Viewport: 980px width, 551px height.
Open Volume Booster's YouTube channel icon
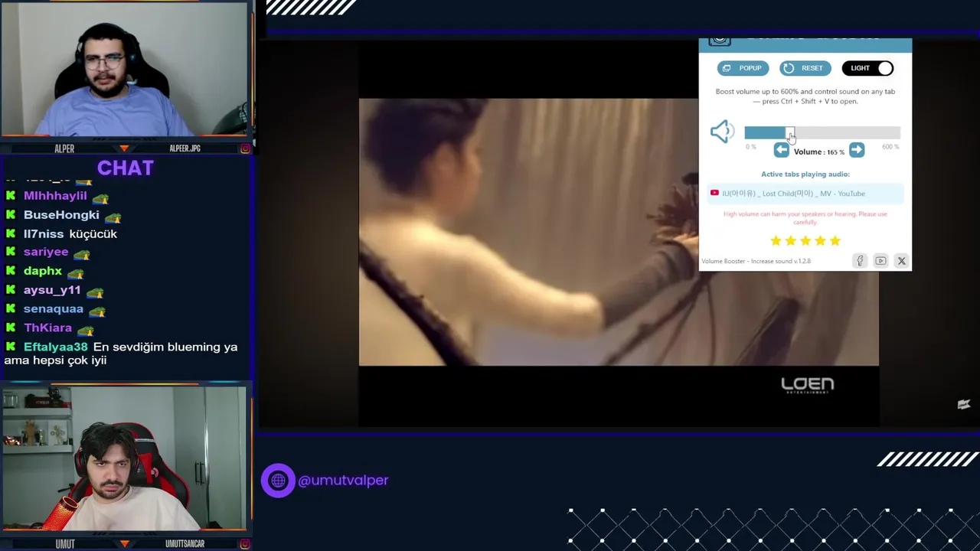[880, 261]
